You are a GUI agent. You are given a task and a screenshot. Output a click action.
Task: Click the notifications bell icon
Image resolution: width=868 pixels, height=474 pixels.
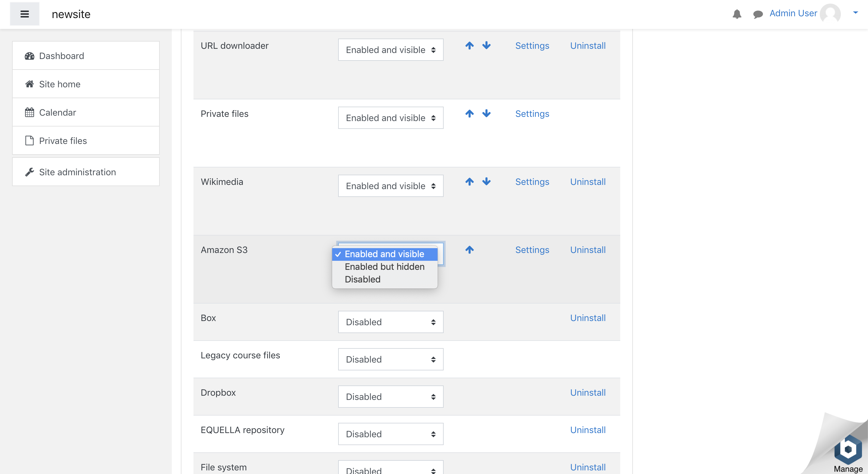(x=737, y=14)
